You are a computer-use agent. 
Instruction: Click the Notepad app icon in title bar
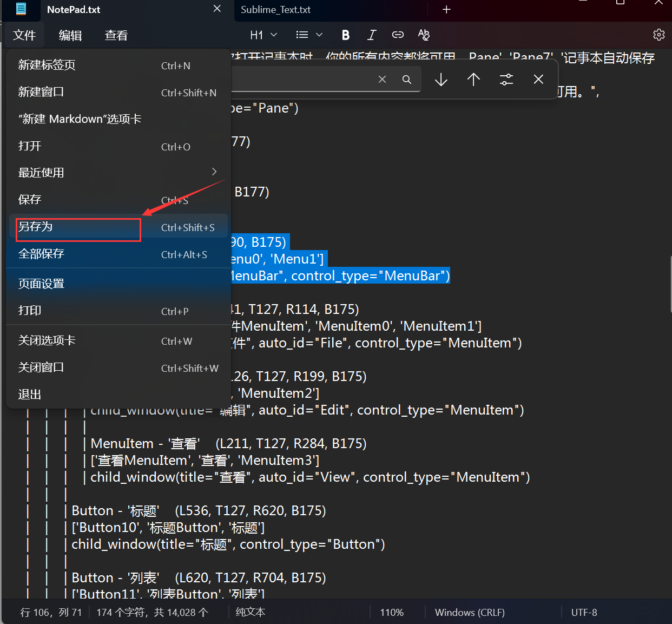[x=21, y=9]
